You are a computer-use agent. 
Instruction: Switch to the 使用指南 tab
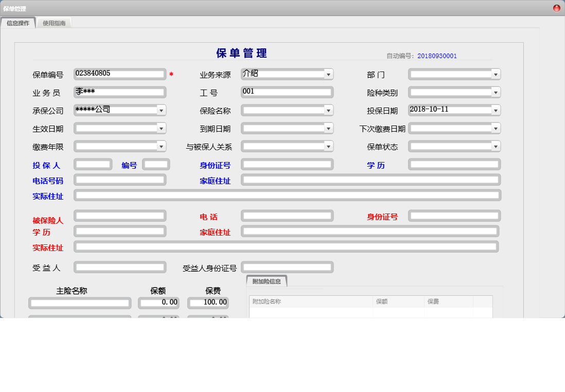pos(54,23)
